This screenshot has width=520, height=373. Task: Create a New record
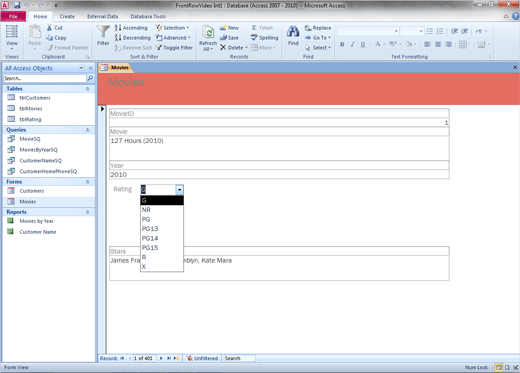pyautogui.click(x=229, y=28)
